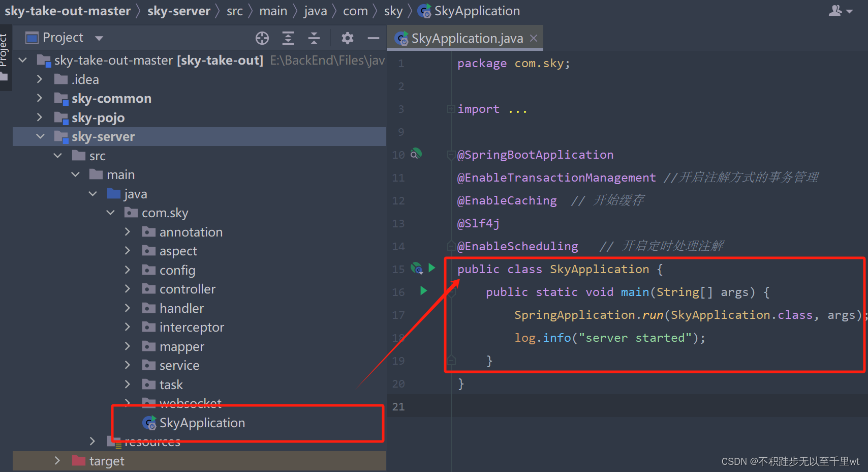Image resolution: width=868 pixels, height=472 pixels.
Task: Click the @EnableCaching annotation
Action: click(507, 200)
